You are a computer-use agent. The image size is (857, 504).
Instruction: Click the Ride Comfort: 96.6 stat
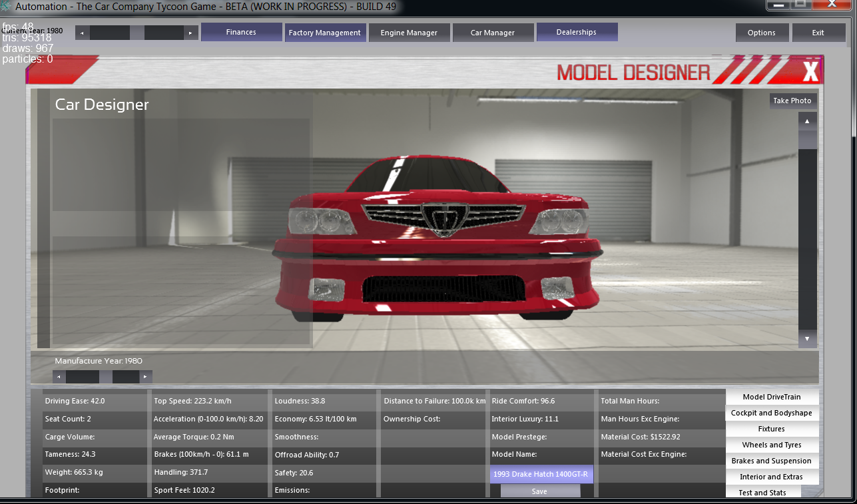coord(523,401)
